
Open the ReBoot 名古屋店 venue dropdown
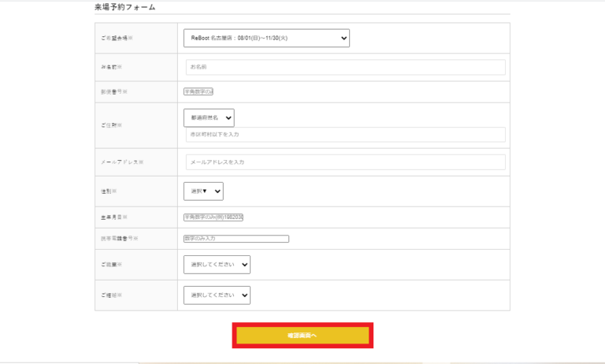coord(266,38)
